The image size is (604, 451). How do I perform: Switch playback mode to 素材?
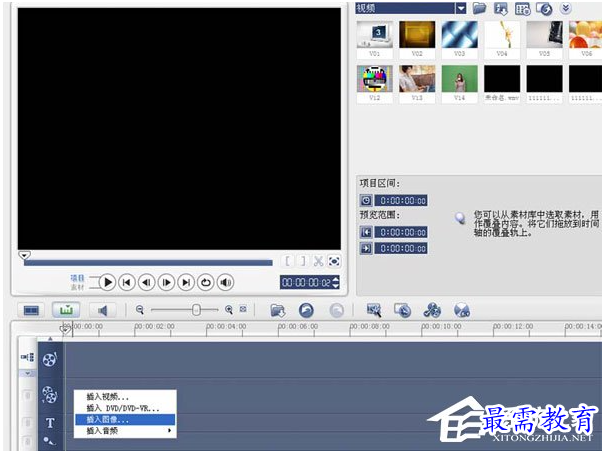(x=77, y=287)
